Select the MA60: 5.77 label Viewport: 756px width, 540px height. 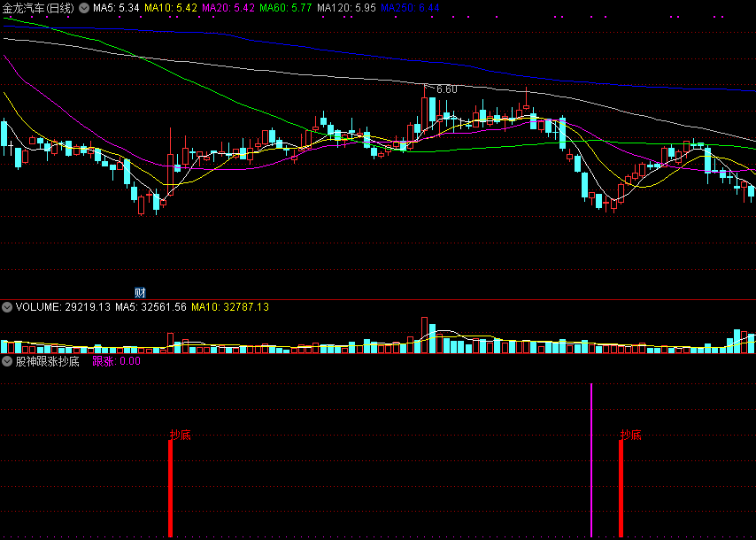pyautogui.click(x=285, y=8)
